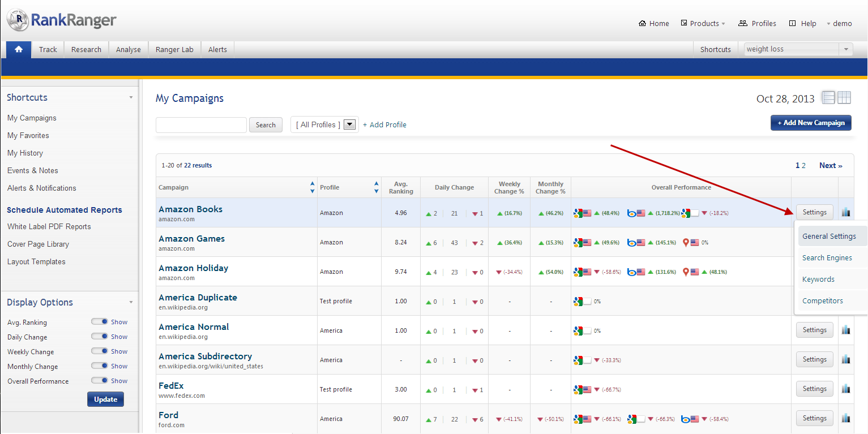Toggle Overall Performance display switch
The width and height of the screenshot is (868, 434).
(99, 381)
